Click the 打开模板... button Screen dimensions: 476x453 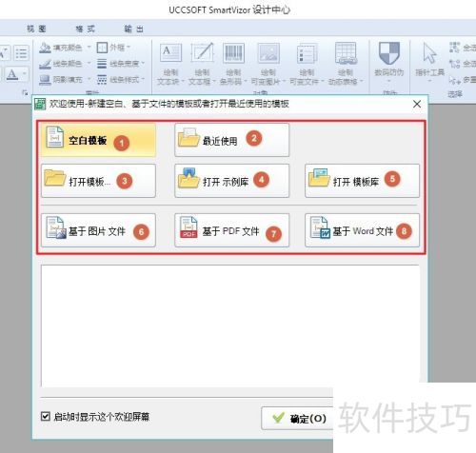click(98, 181)
